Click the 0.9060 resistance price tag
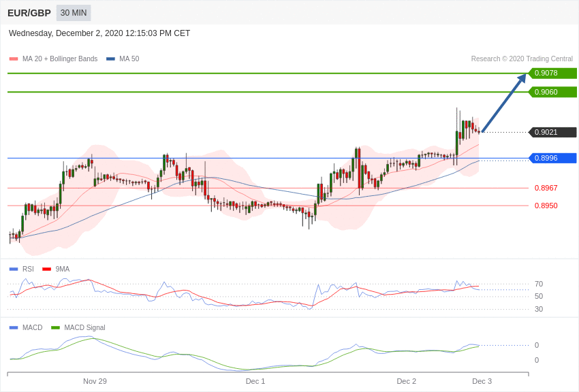 tap(552, 92)
